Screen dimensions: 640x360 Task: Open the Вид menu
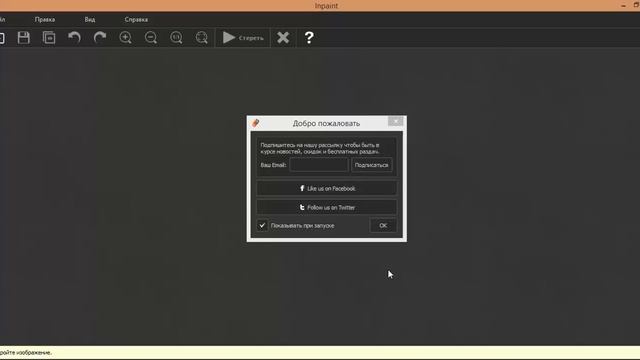(90, 19)
